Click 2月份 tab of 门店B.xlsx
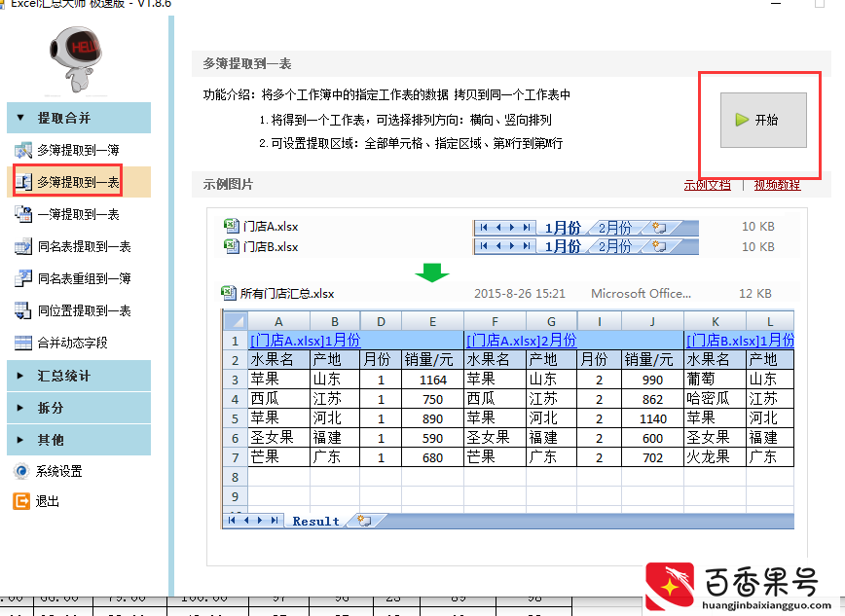845x616 pixels. click(x=615, y=247)
